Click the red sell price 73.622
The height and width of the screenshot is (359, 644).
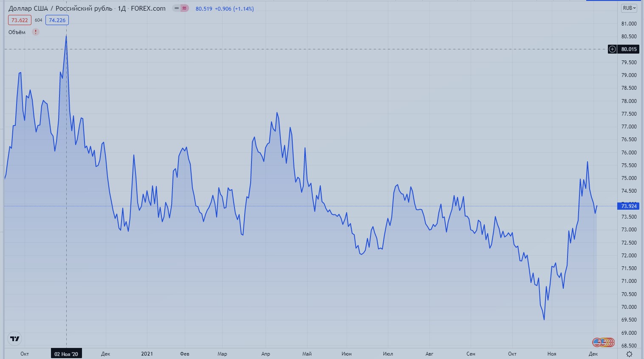coord(20,20)
